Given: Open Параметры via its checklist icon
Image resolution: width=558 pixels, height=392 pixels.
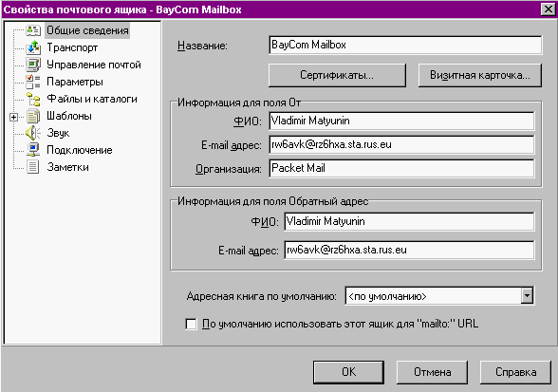Looking at the screenshot, I should click(x=33, y=82).
